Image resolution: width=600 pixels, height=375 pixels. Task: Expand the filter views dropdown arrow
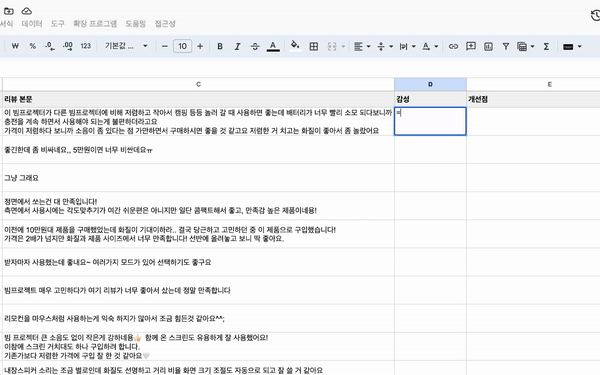(x=532, y=47)
